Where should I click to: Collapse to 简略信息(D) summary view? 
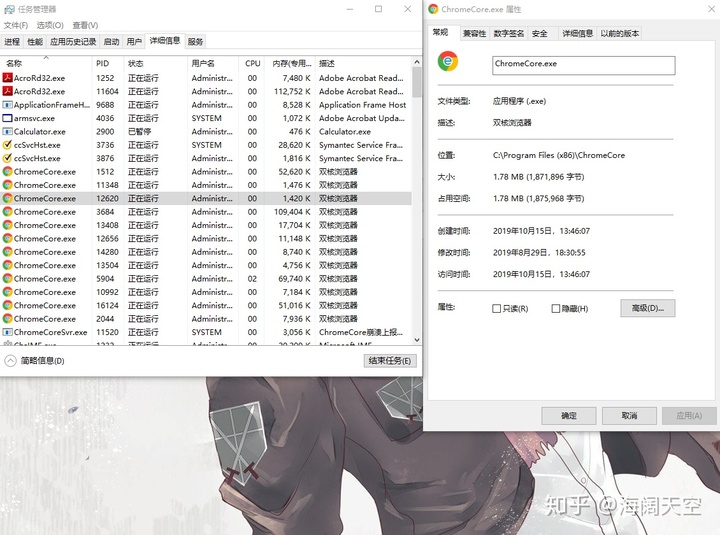34,361
